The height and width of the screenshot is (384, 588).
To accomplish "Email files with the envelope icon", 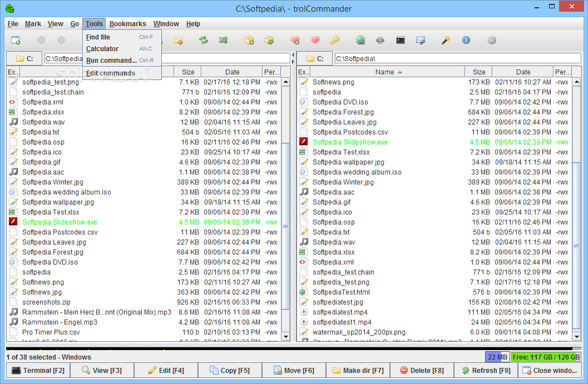I will click(421, 40).
